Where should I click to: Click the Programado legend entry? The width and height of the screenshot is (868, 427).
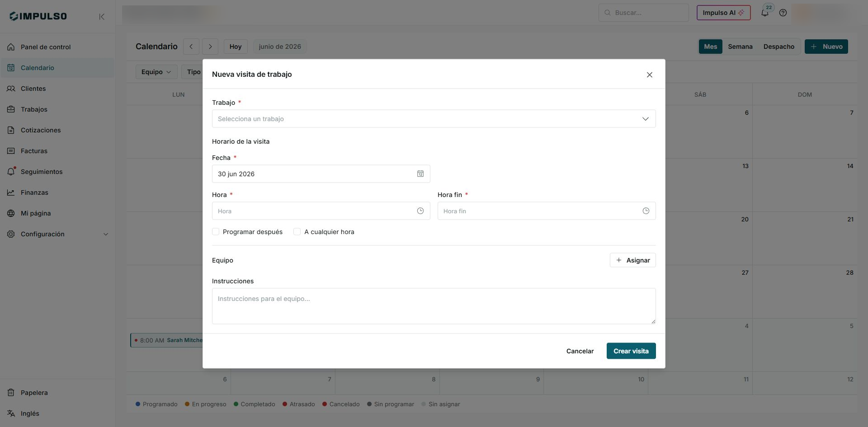pos(156,404)
